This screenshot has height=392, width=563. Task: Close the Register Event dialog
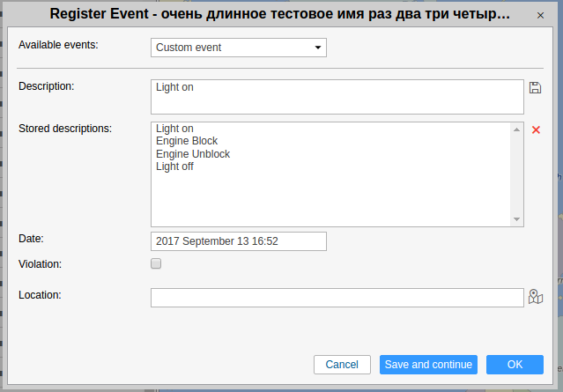click(x=539, y=16)
